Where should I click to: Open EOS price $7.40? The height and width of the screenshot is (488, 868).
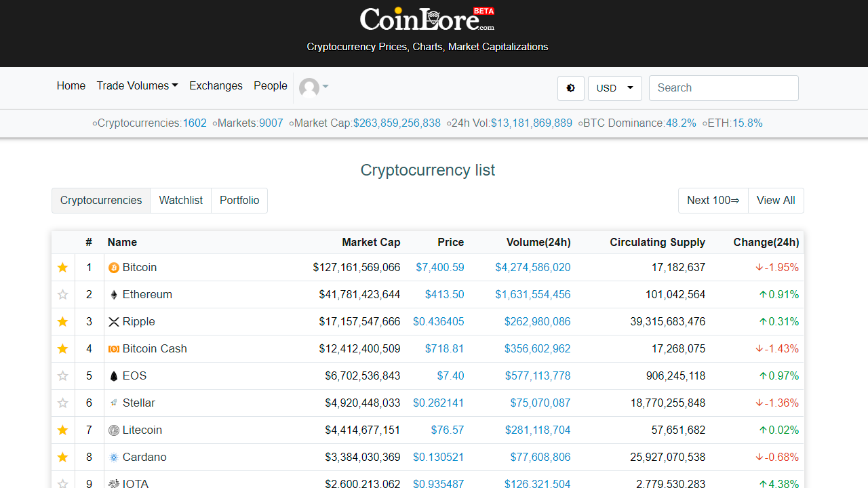tap(451, 376)
